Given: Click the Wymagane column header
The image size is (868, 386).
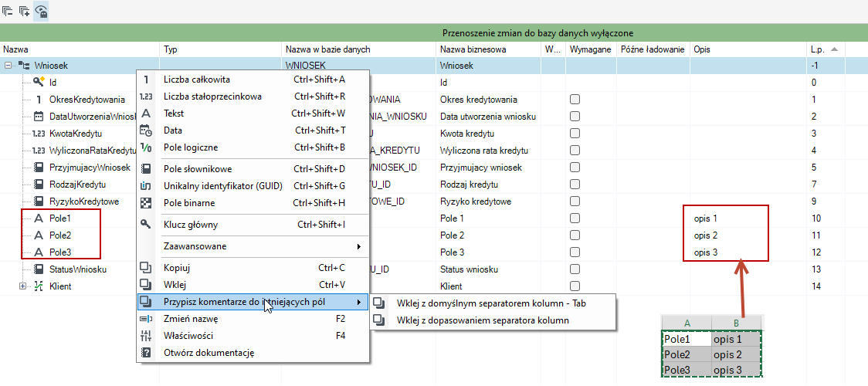Looking at the screenshot, I should click(591, 49).
